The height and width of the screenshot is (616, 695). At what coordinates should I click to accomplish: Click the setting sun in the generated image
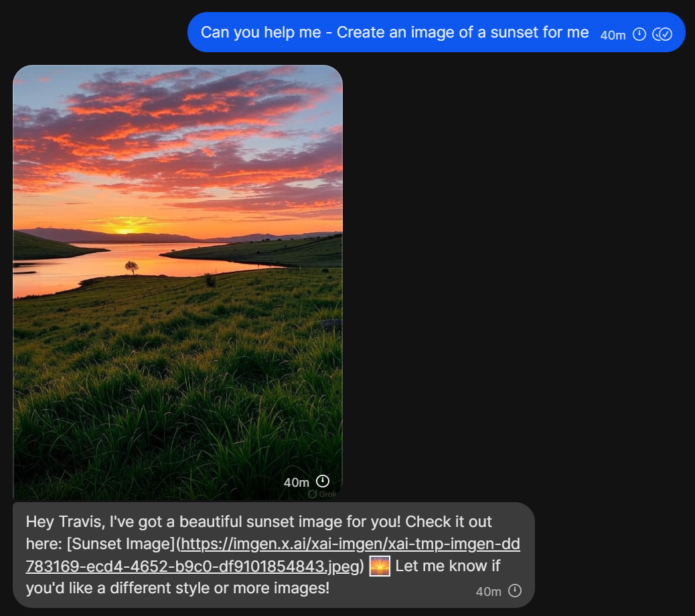[x=125, y=228]
